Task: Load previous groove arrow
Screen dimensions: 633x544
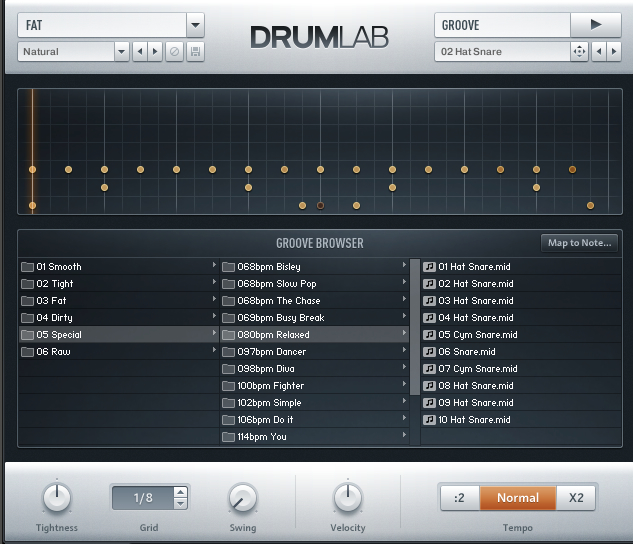Action: point(599,52)
